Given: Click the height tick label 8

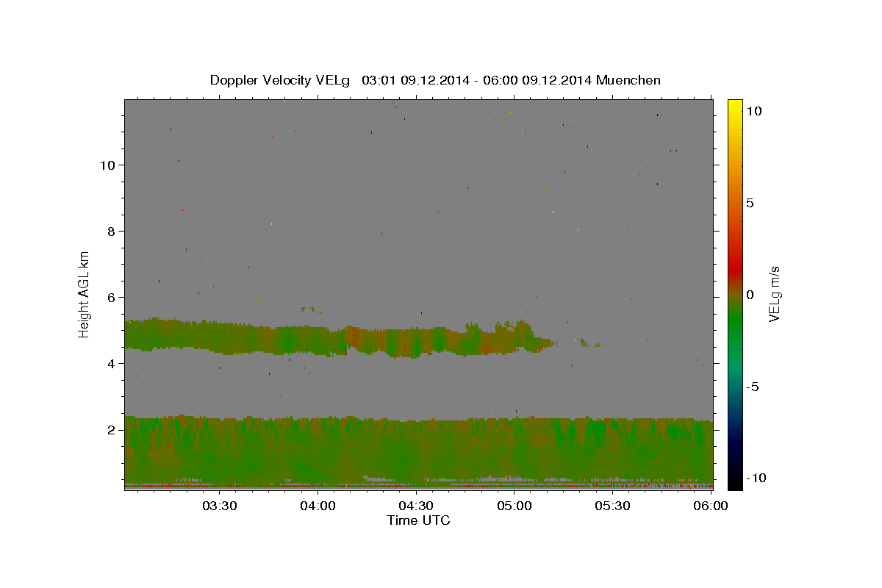Looking at the screenshot, I should [x=110, y=231].
